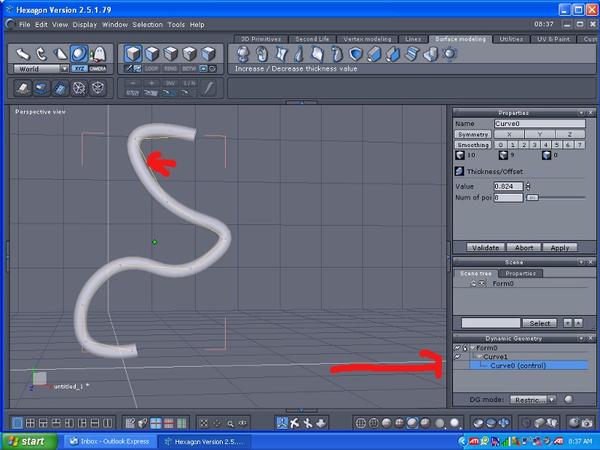Switch to the Scene Properties tab
Screen dimensions: 600x450
tap(520, 273)
